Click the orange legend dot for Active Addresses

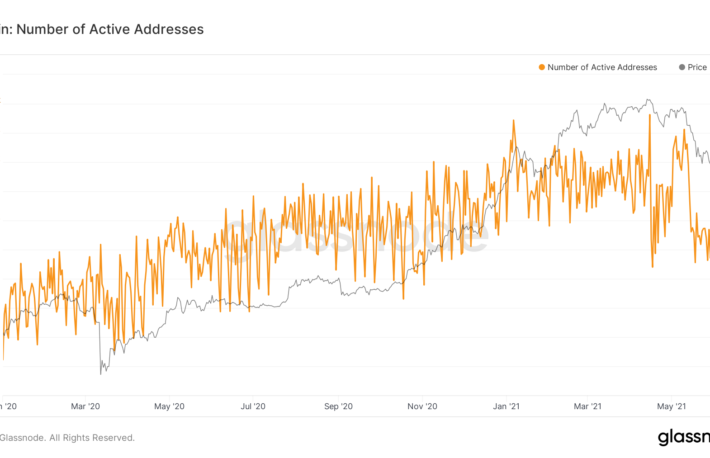(542, 67)
